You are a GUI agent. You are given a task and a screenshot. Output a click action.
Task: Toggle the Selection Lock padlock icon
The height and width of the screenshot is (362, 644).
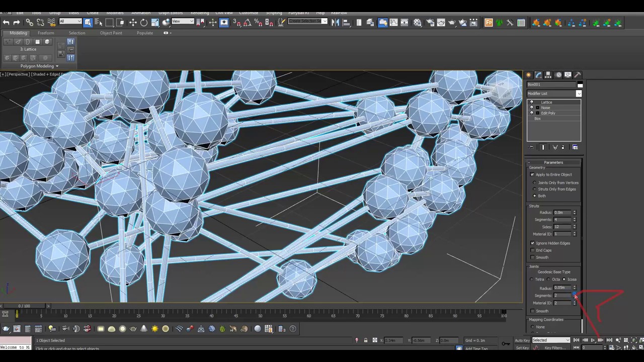click(366, 340)
